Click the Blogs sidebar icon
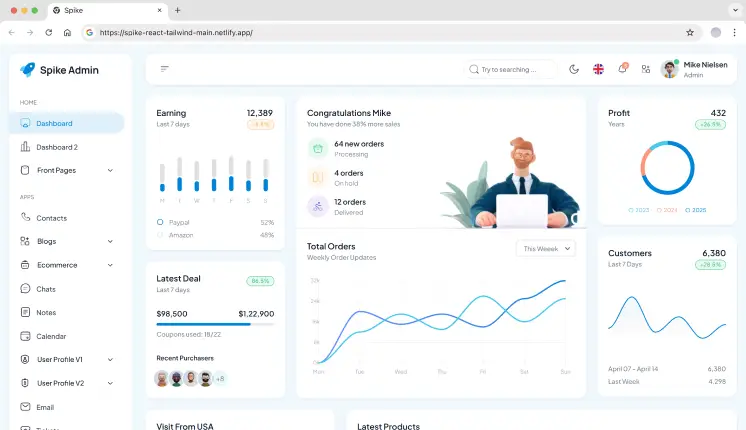The image size is (746, 430). (x=25, y=241)
